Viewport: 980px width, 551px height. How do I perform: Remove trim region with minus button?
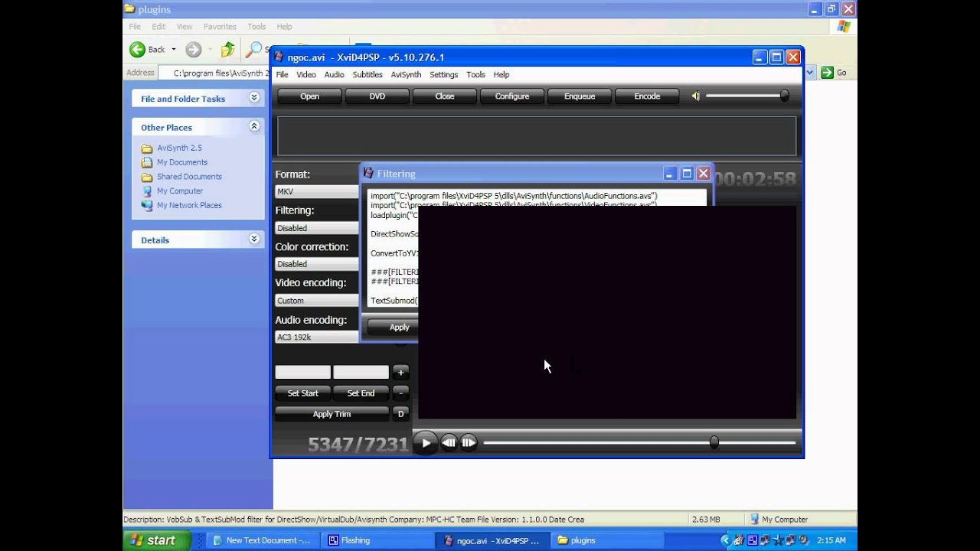(400, 393)
